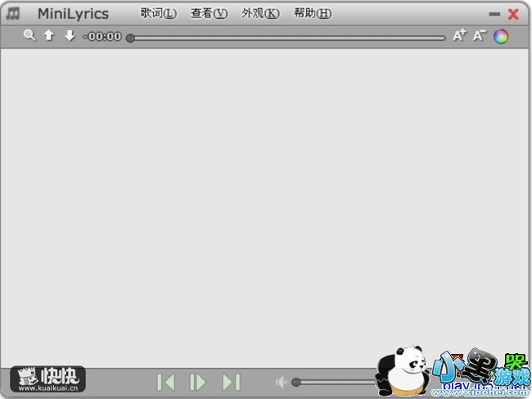Screen dimensions: 532x399
Task: Increase font size with A+ icon
Action: pyautogui.click(x=460, y=35)
